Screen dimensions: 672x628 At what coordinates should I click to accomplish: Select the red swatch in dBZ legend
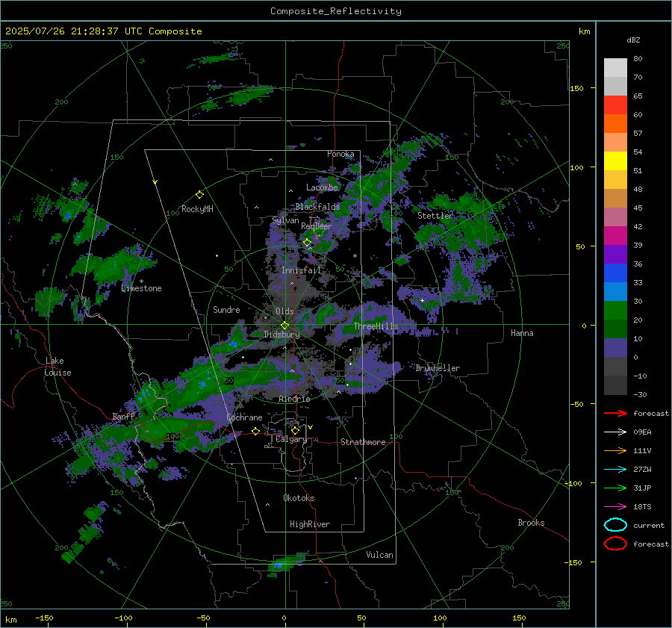click(615, 105)
